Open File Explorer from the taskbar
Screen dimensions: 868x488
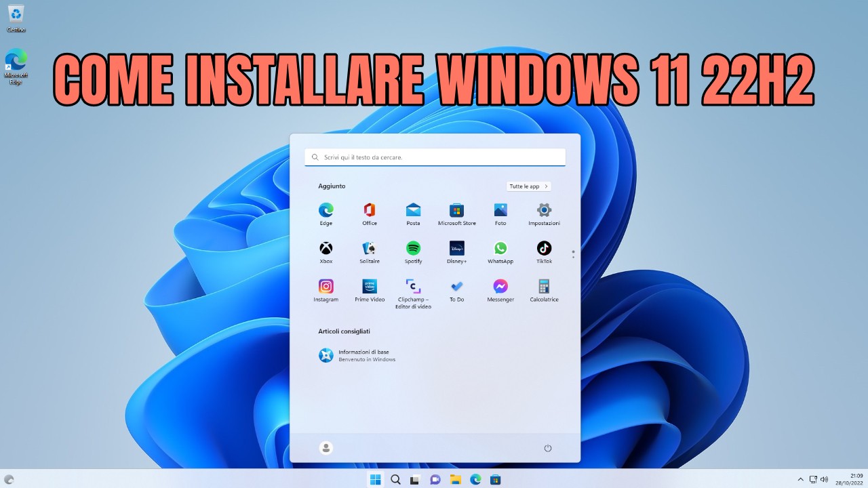[456, 479]
